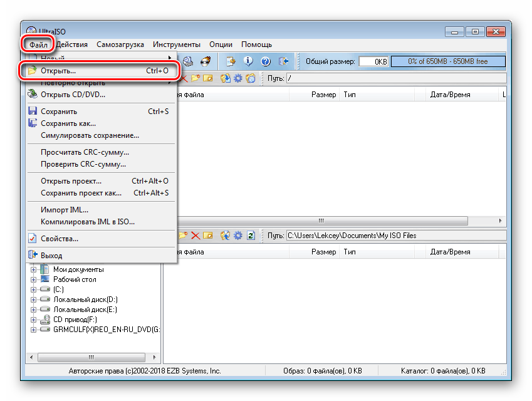Expand the Локальный диск(D:) node
532x401 pixels.
tap(33, 299)
